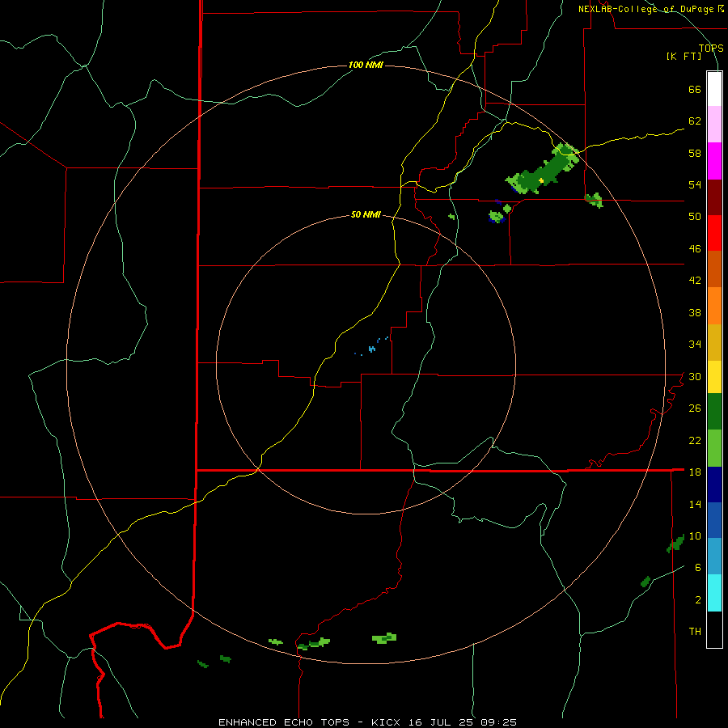This screenshot has height=728, width=728.
Task: Click the bright red 46-50 kft legend swatch
Action: (x=714, y=233)
